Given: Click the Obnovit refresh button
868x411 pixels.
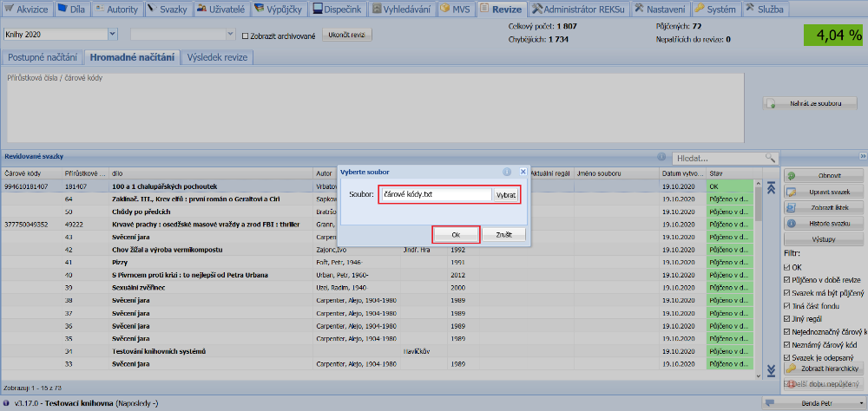Looking at the screenshot, I should coord(823,175).
